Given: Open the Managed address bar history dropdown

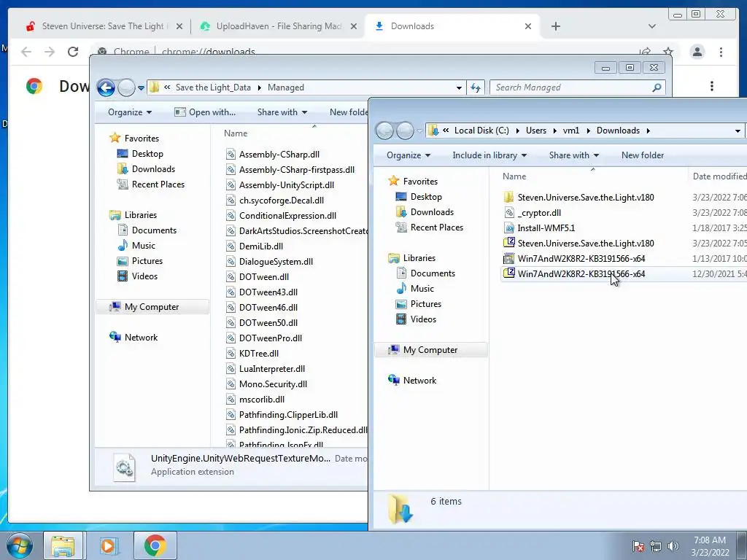Looking at the screenshot, I should click(459, 87).
